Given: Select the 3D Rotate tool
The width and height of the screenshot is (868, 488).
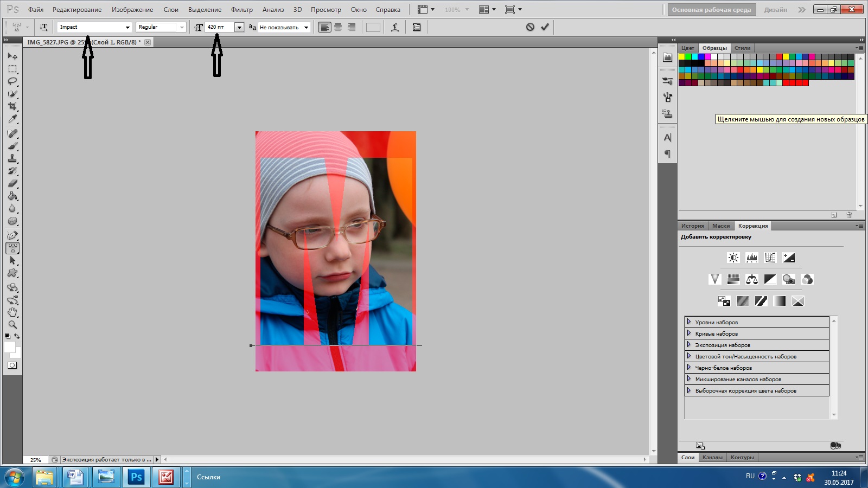Looking at the screenshot, I should coord(12,287).
